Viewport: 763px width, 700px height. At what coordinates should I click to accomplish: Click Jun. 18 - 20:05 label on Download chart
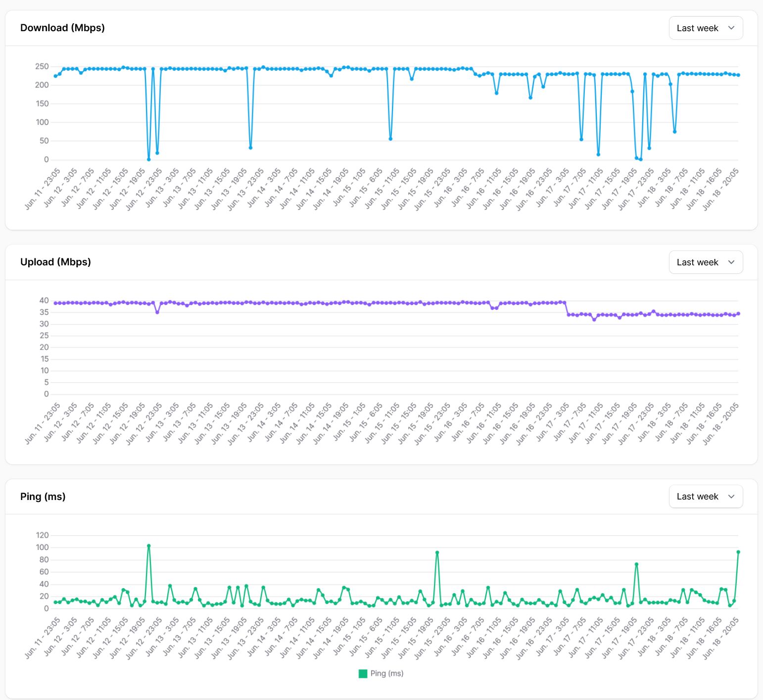720,189
